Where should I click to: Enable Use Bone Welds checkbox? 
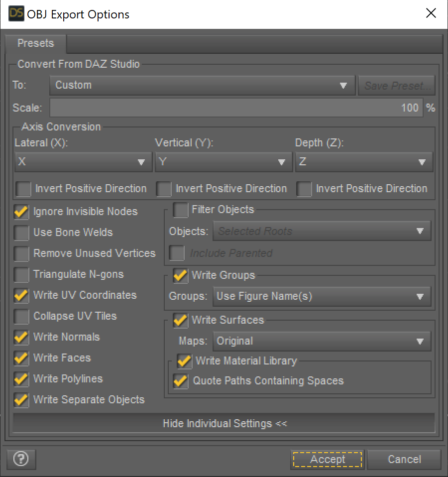point(21,233)
